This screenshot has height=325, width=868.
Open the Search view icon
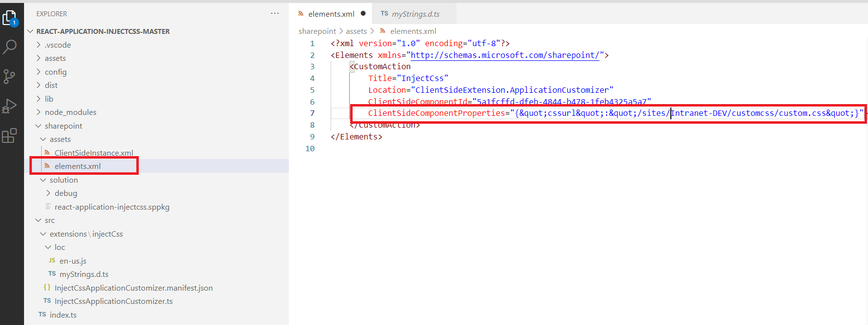pos(10,47)
